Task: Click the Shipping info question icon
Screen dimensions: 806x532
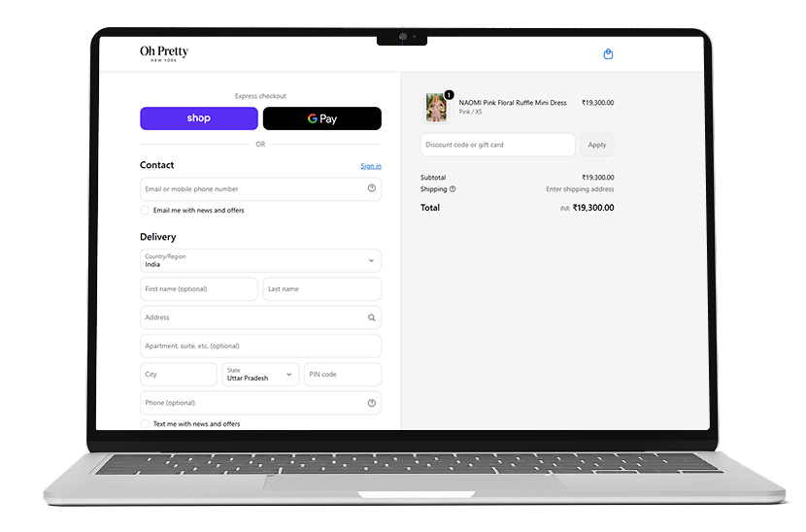Action: pos(453,189)
